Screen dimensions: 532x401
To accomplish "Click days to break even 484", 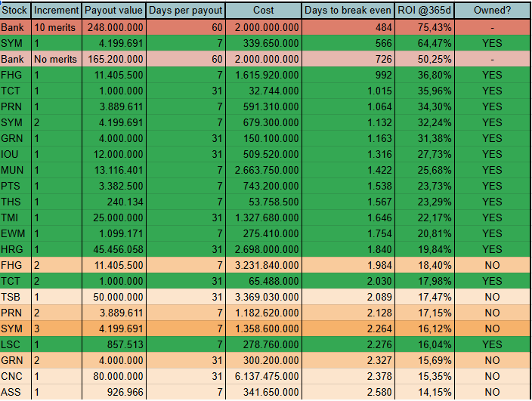I will pyautogui.click(x=348, y=27).
